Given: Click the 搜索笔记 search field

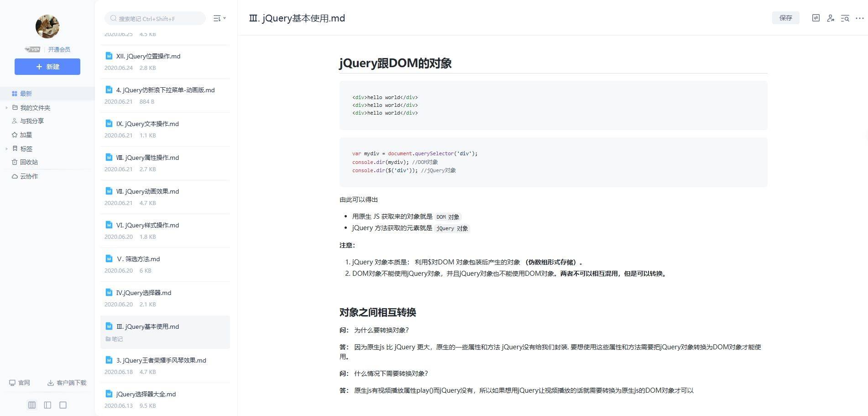Looking at the screenshot, I should coord(155,18).
